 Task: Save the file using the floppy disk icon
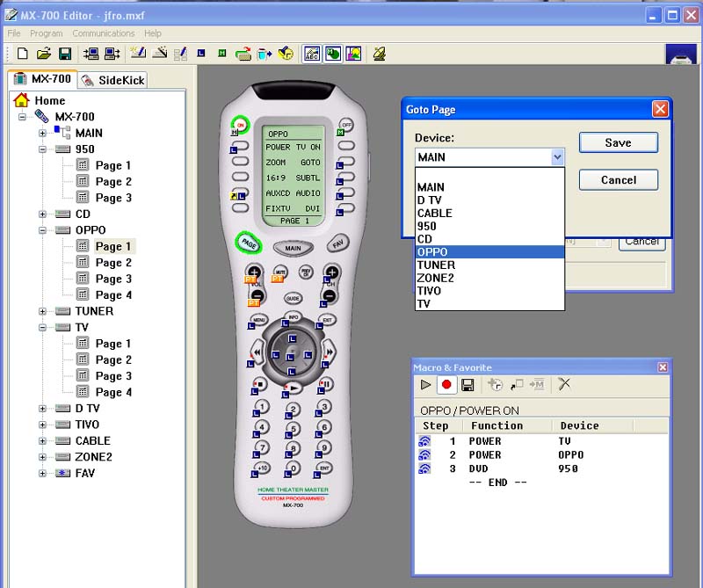(x=65, y=54)
